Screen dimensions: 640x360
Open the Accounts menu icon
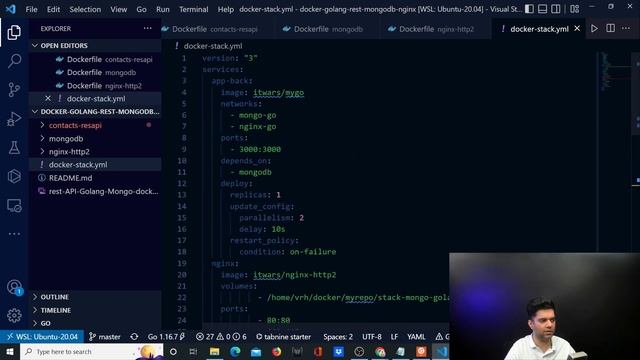[x=14, y=287]
